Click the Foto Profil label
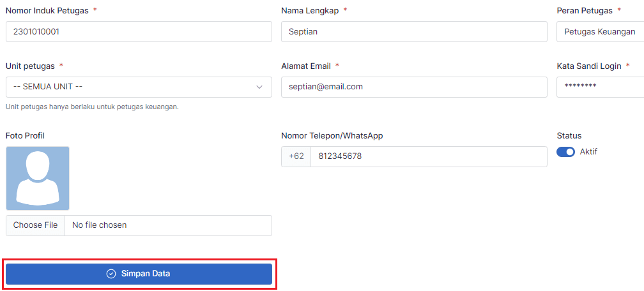The width and height of the screenshot is (644, 291). click(25, 135)
